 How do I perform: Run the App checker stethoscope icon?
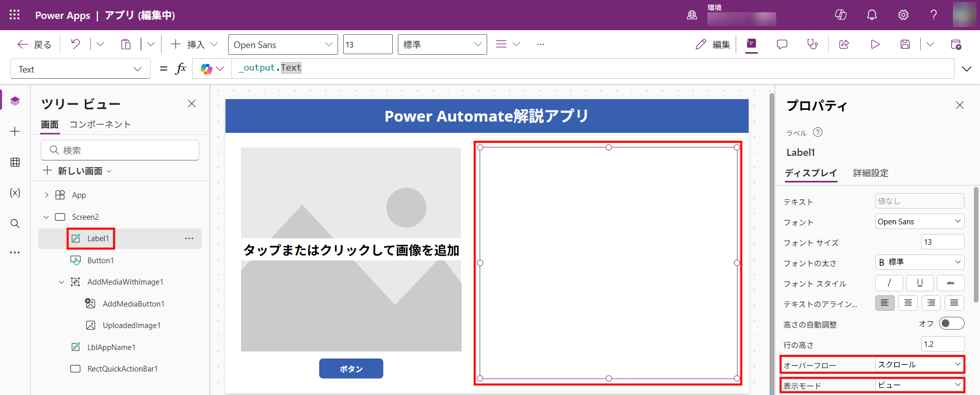coord(812,44)
